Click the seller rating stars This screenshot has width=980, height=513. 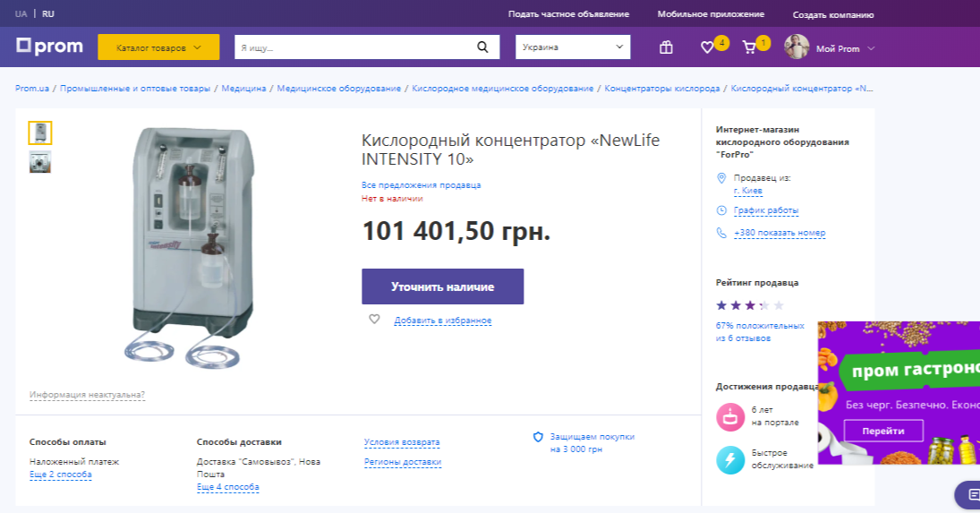click(x=749, y=305)
